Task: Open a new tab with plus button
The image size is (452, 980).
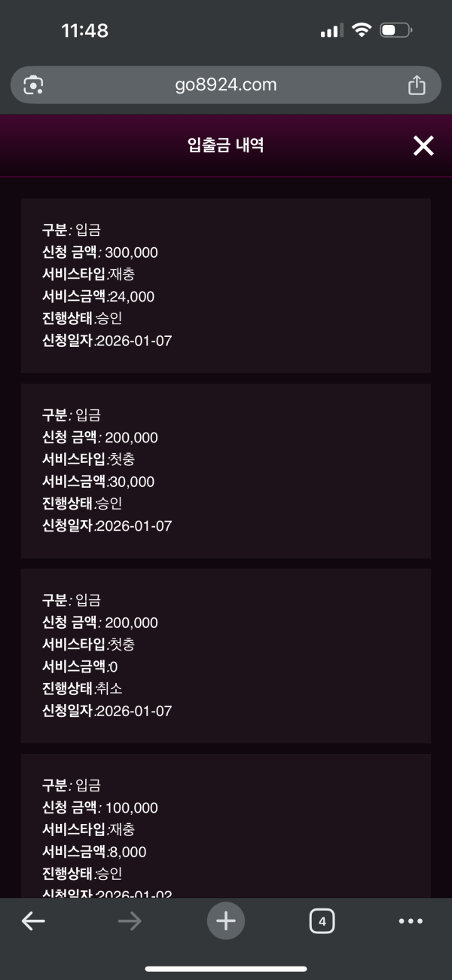Action: pos(226,921)
